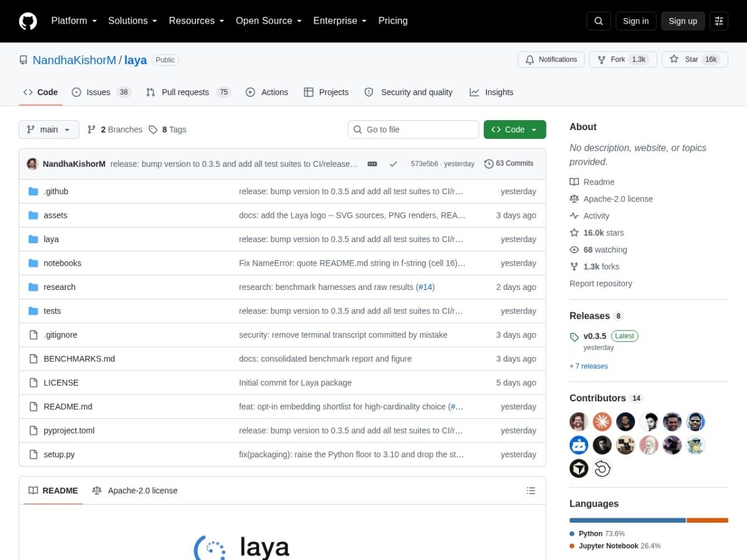Click the .github folder icon
The image size is (747, 560).
click(x=34, y=192)
